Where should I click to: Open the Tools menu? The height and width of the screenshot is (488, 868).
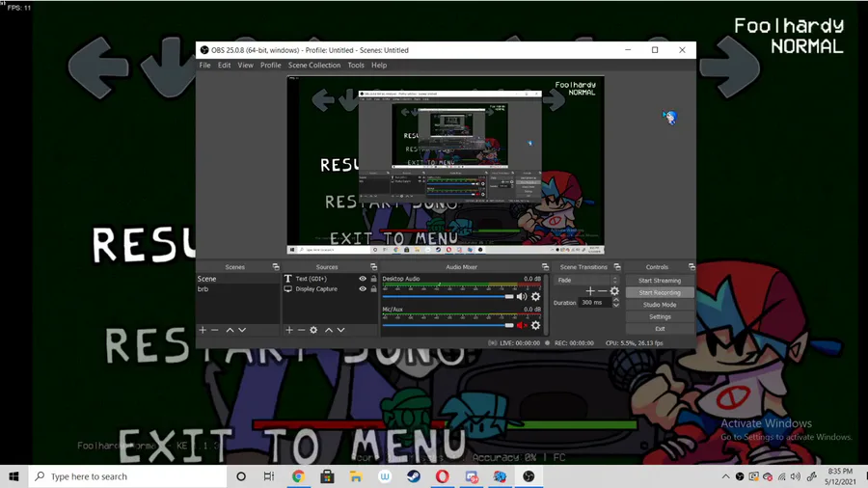pos(356,66)
